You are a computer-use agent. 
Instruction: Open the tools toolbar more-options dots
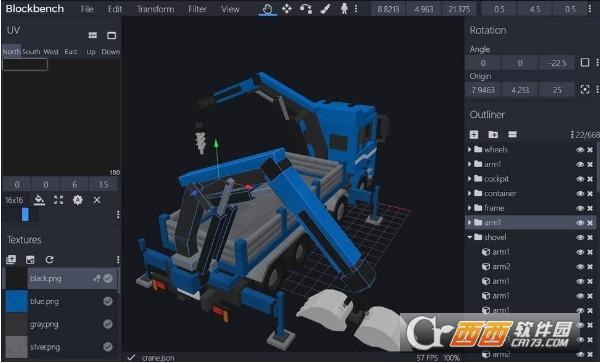point(356,9)
